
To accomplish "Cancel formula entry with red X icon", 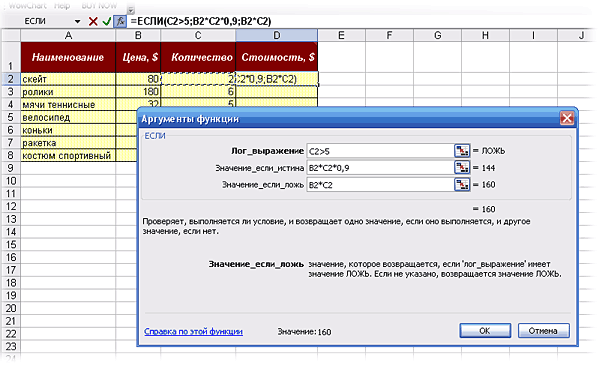I will point(93,21).
